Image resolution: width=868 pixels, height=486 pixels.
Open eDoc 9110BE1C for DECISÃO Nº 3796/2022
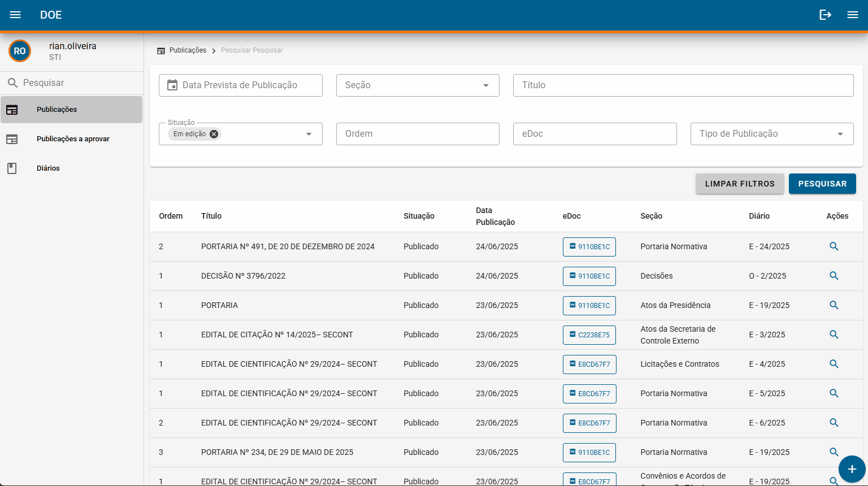589,276
